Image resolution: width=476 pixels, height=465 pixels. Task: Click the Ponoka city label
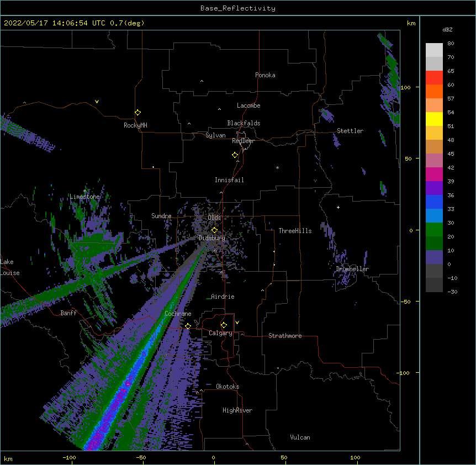[265, 75]
